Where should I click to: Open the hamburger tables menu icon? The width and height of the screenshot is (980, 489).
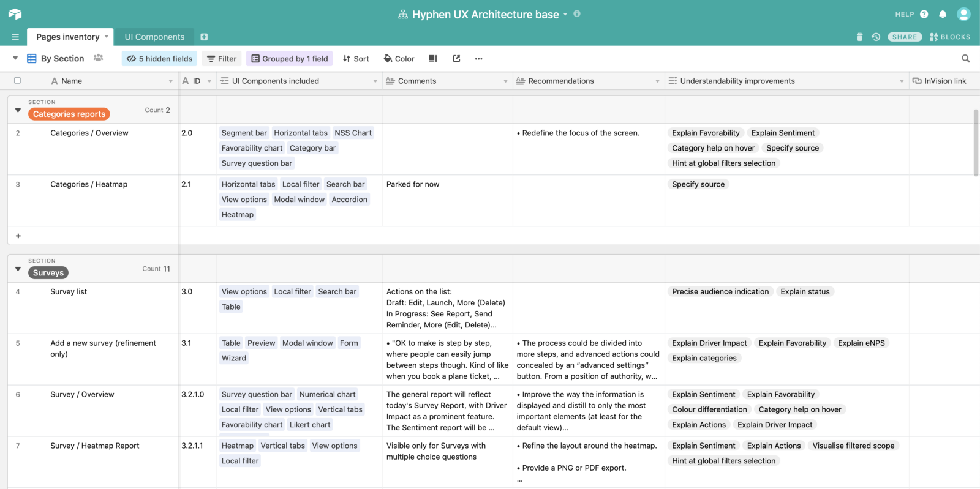click(15, 37)
